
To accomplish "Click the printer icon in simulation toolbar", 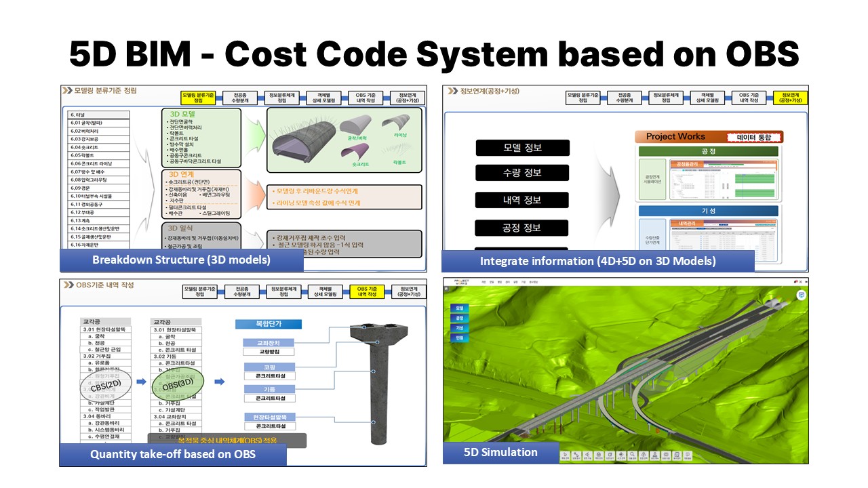I will pos(599,455).
